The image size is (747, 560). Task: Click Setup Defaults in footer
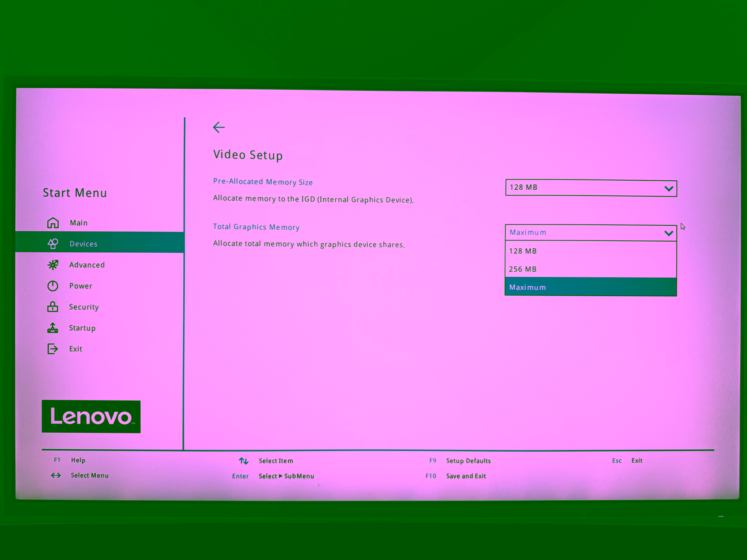click(x=468, y=461)
